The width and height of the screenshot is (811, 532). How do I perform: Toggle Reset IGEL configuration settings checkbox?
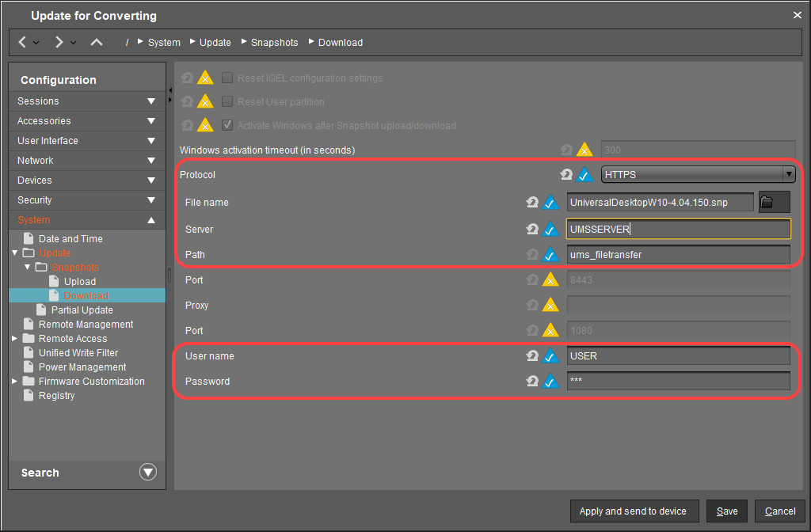coord(227,78)
